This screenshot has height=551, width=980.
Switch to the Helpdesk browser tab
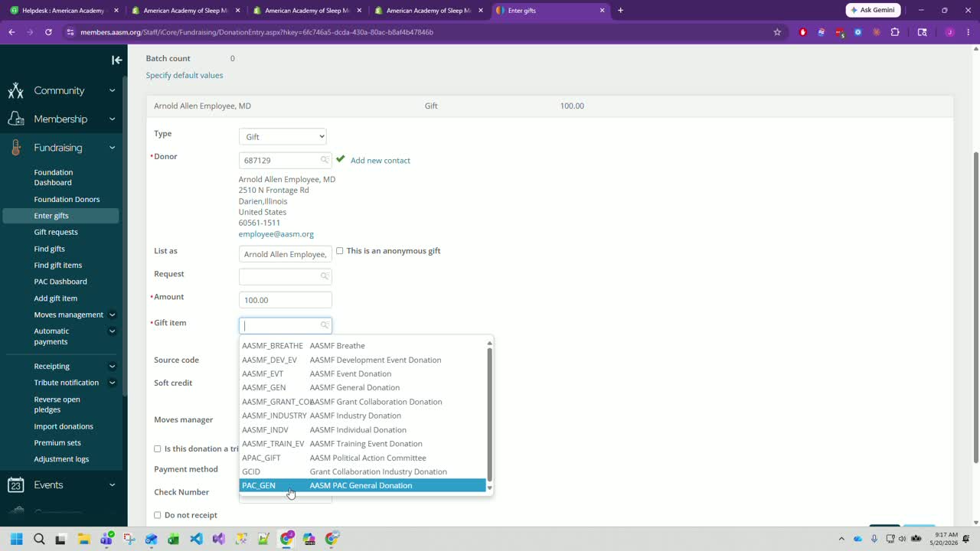(63, 11)
